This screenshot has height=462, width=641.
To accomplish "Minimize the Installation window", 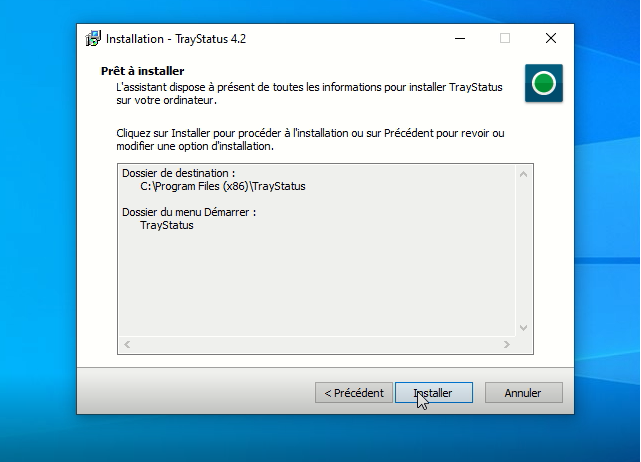I will pyautogui.click(x=460, y=38).
